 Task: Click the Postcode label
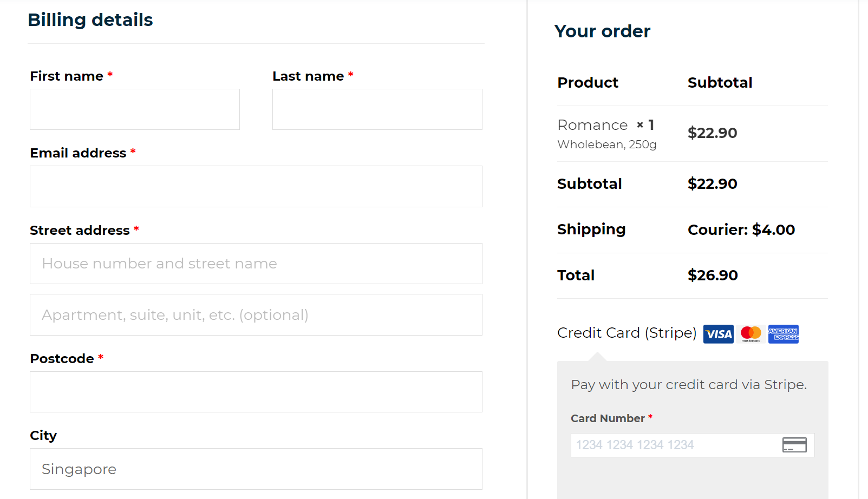click(x=62, y=359)
